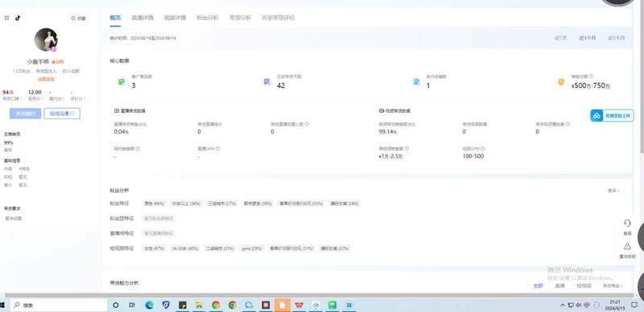Expand more fan analysis via top-right link
The height and width of the screenshot is (312, 644).
(x=613, y=191)
